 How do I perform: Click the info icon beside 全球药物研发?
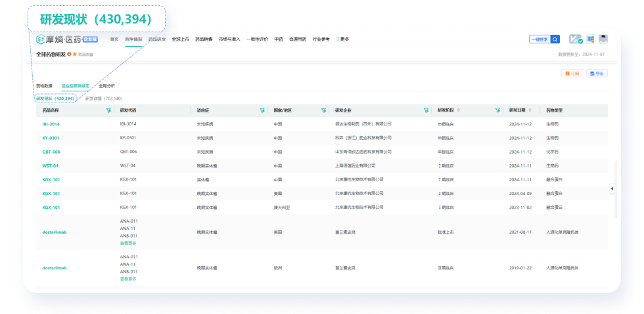[x=70, y=54]
